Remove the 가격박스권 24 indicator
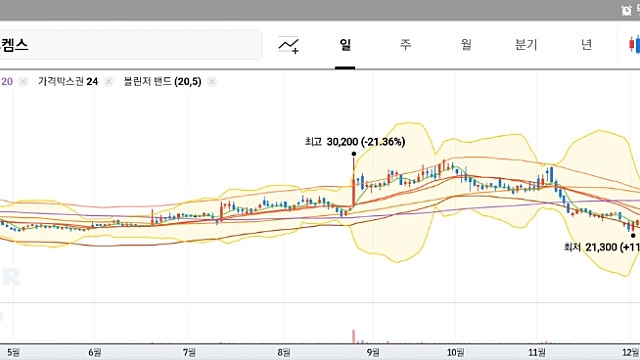This screenshot has width=640, height=360. tap(109, 82)
